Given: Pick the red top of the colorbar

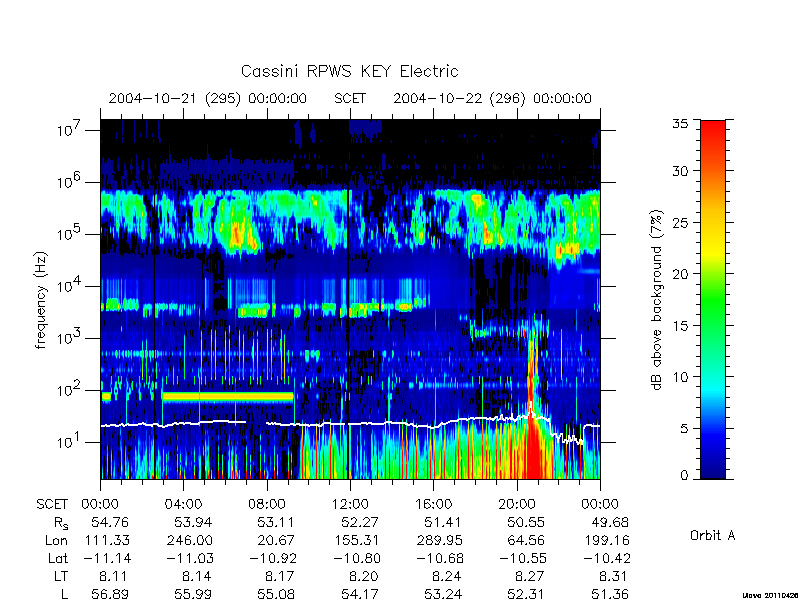Looking at the screenshot, I should [713, 130].
